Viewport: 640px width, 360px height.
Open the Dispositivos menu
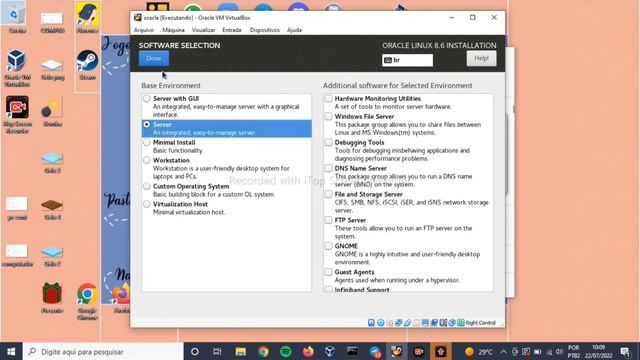(x=264, y=30)
